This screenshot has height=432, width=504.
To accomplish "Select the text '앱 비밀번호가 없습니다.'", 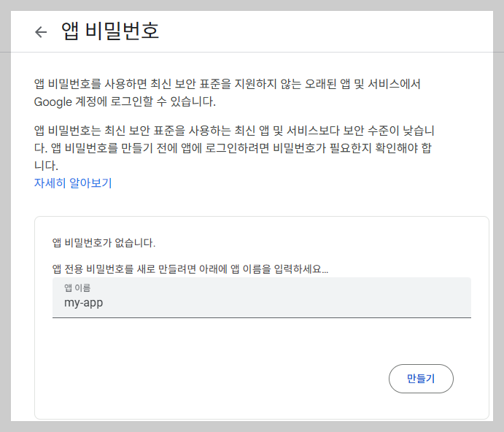I will pyautogui.click(x=104, y=242).
